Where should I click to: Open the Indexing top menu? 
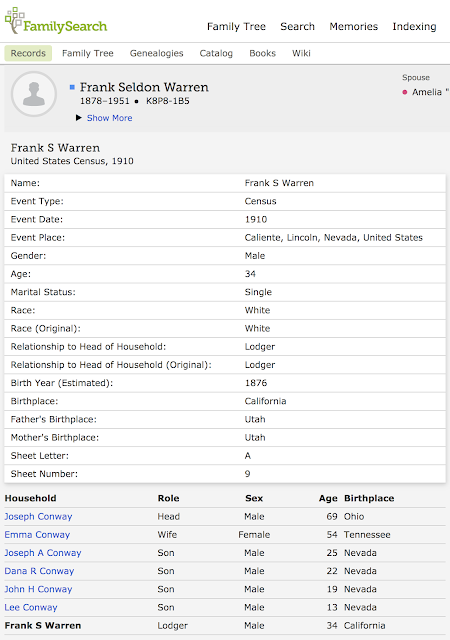tap(414, 27)
